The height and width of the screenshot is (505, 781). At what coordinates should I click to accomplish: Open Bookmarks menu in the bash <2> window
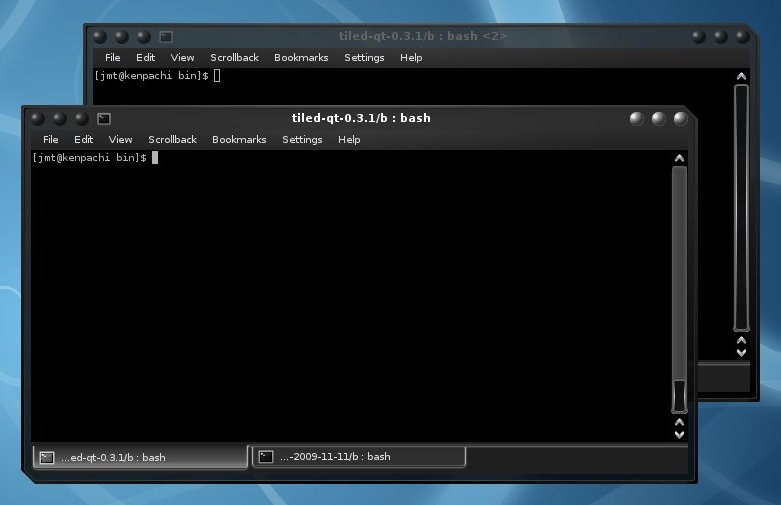pos(301,57)
